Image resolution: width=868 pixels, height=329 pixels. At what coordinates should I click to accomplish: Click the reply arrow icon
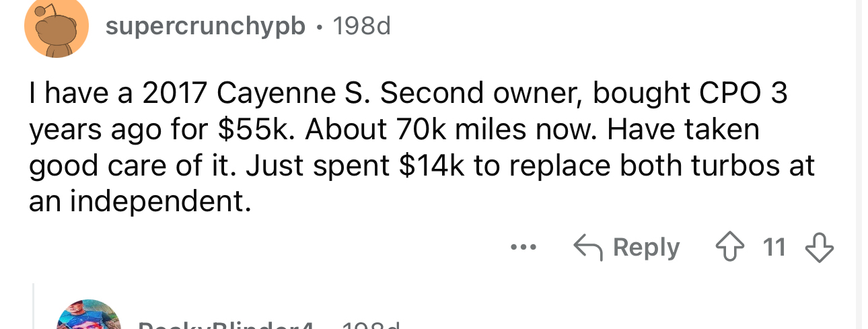[x=587, y=248]
